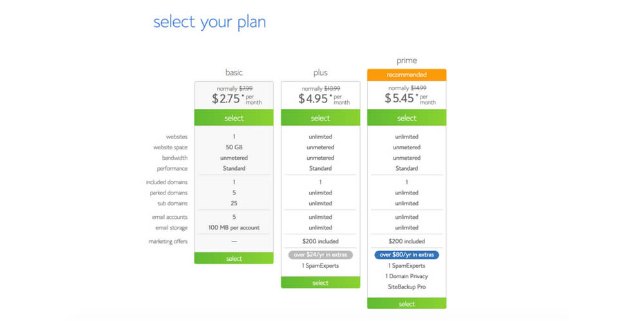Click the top select button for prime plan
Image resolution: width=644 pixels, height=322 pixels.
[406, 118]
